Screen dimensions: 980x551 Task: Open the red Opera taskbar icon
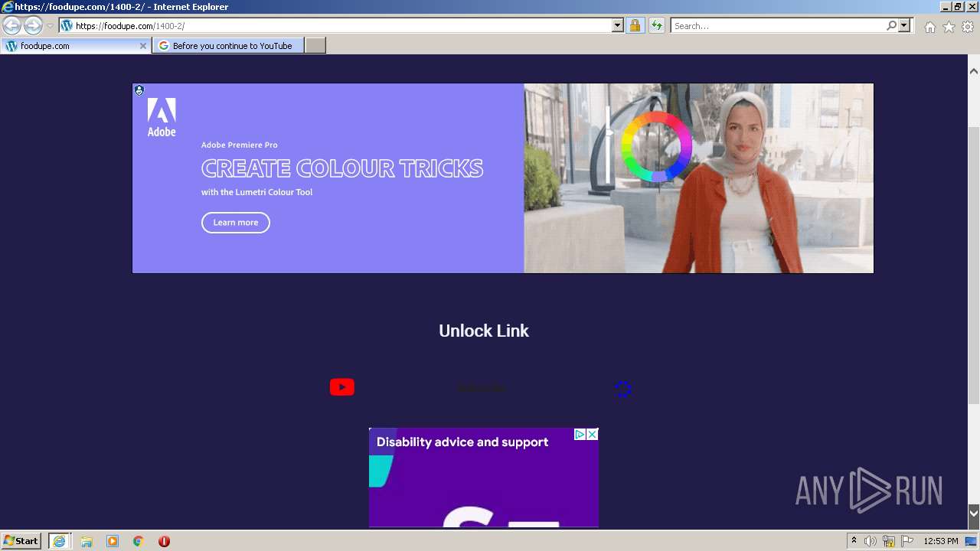coord(164,541)
